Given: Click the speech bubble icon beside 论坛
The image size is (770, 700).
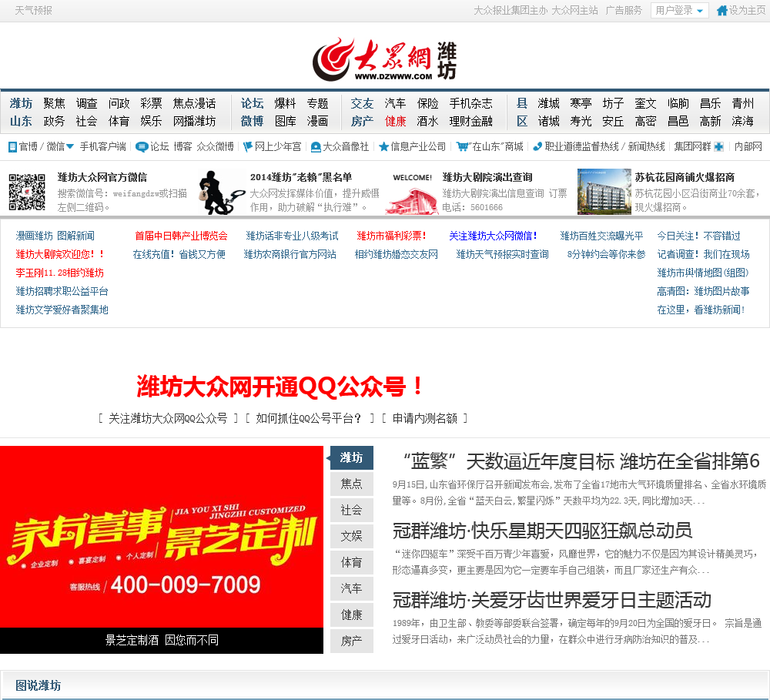Looking at the screenshot, I should click(x=142, y=147).
